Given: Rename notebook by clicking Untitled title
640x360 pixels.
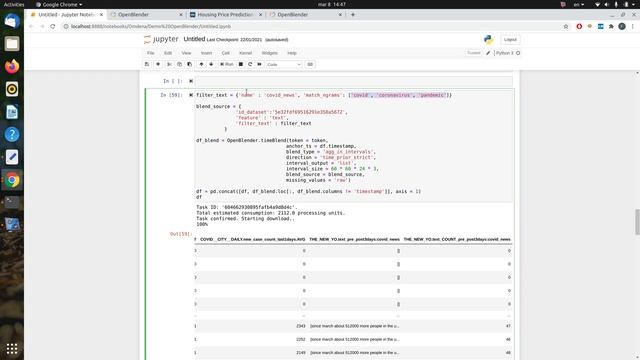Looking at the screenshot, I should tap(194, 39).
